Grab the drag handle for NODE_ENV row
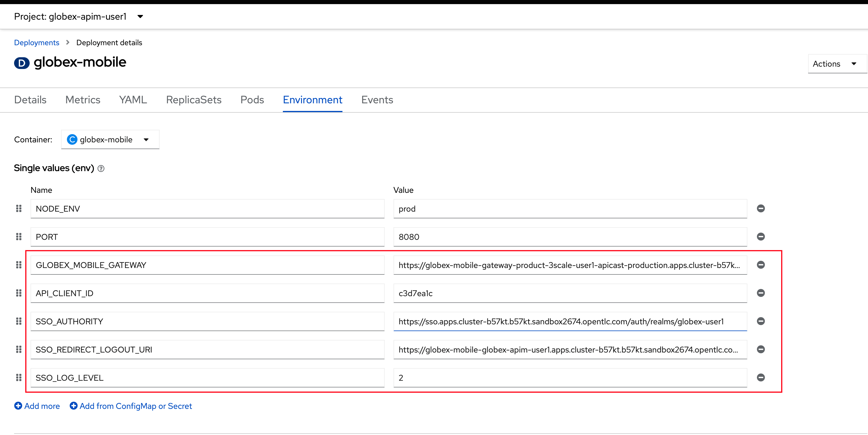Viewport: 868px width, 435px height. (19, 209)
